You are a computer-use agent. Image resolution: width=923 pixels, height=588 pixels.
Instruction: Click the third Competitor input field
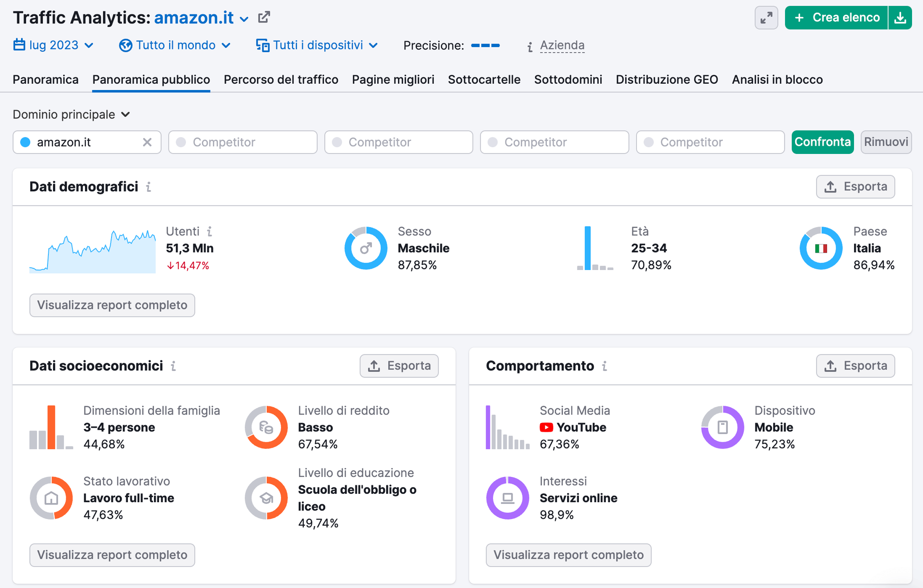click(554, 142)
